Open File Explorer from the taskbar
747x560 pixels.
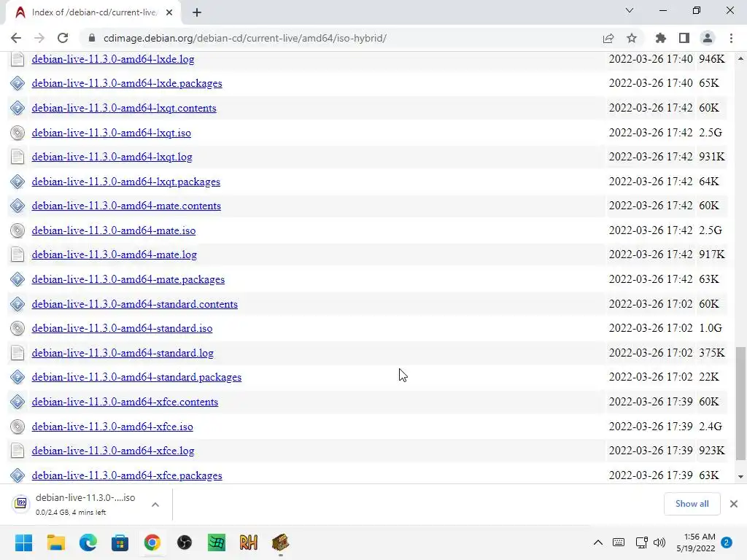click(55, 542)
